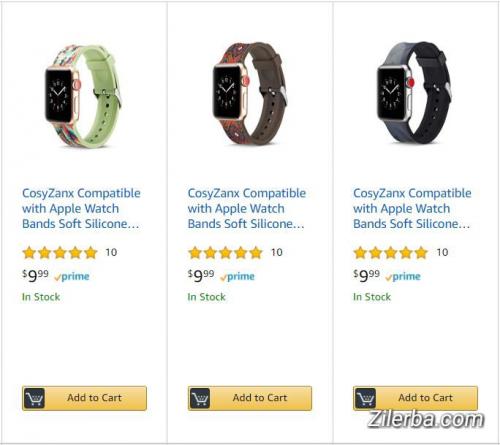Open title link of black band product

click(412, 209)
